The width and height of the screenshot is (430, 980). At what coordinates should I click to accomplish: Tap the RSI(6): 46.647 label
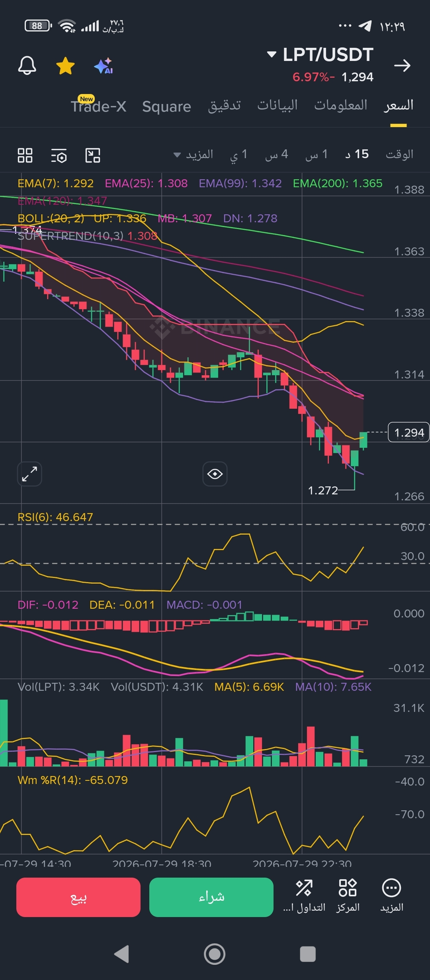tap(55, 517)
